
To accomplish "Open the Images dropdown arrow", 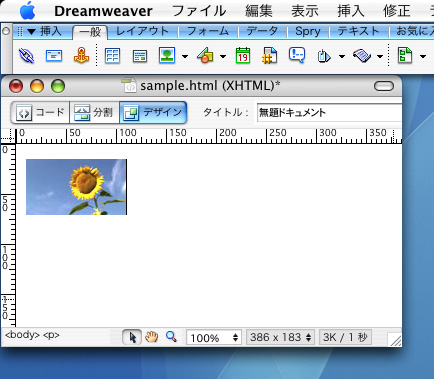I will [x=185, y=56].
